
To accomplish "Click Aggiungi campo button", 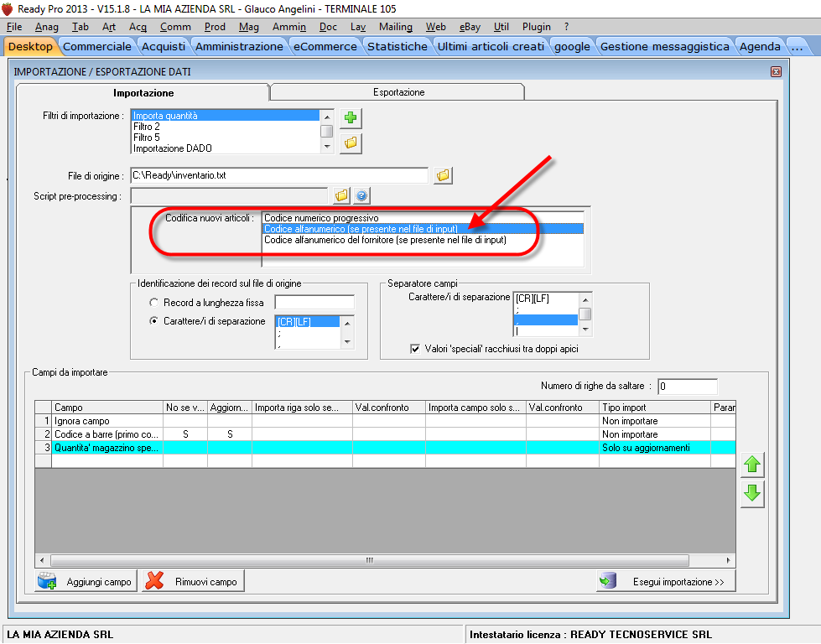I will (86, 581).
